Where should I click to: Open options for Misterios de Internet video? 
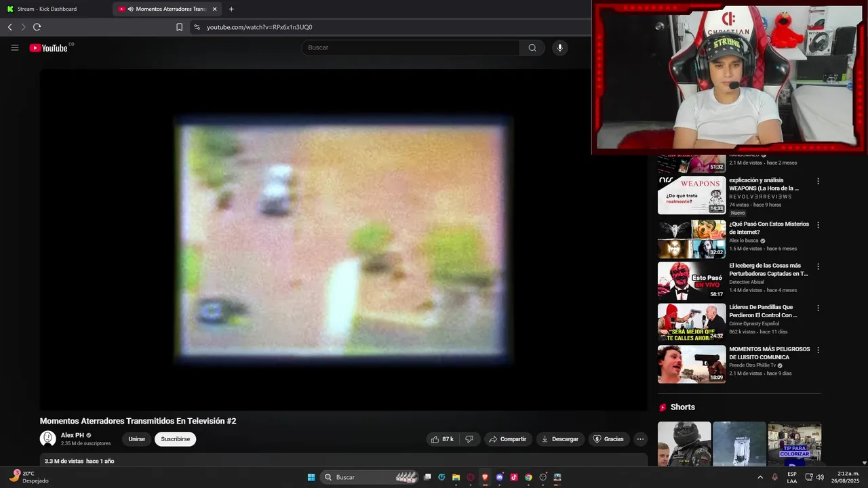tap(818, 224)
